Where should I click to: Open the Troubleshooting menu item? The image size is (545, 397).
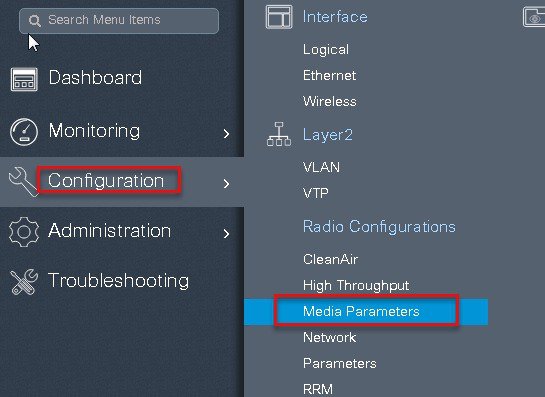[x=119, y=281]
